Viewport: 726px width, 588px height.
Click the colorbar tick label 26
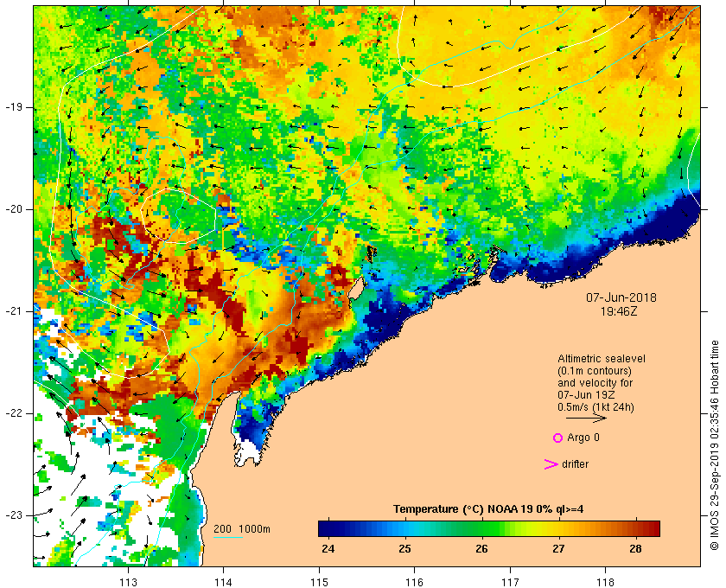coord(482,549)
